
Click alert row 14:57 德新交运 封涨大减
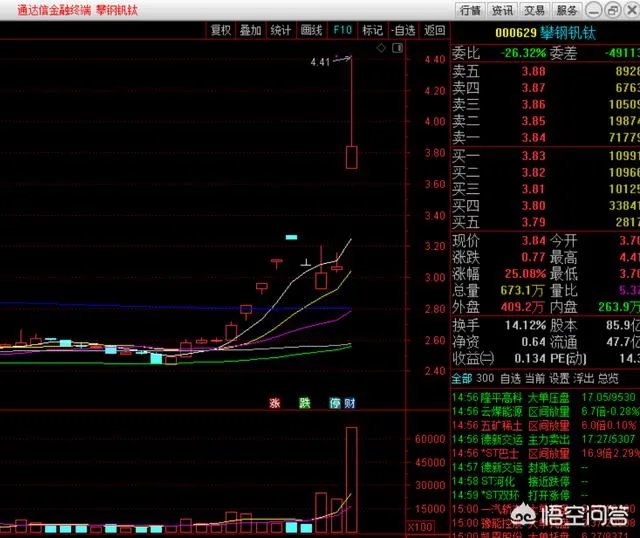(x=544, y=467)
